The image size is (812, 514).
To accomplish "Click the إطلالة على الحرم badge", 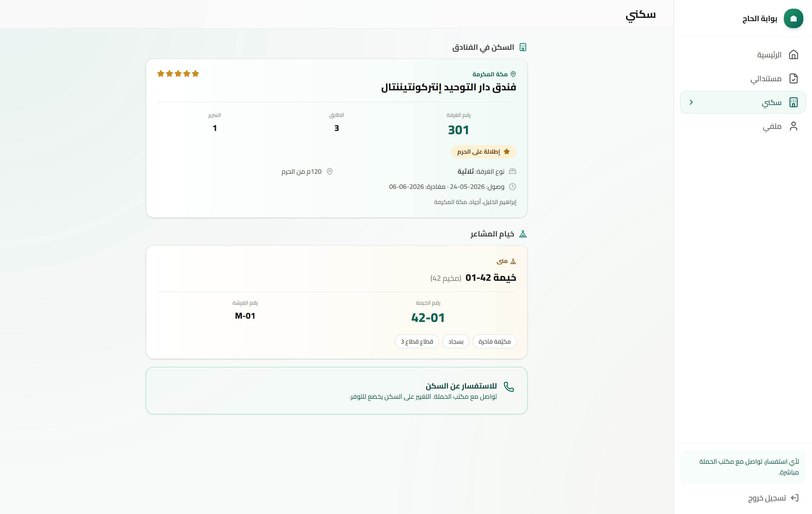I will (484, 152).
